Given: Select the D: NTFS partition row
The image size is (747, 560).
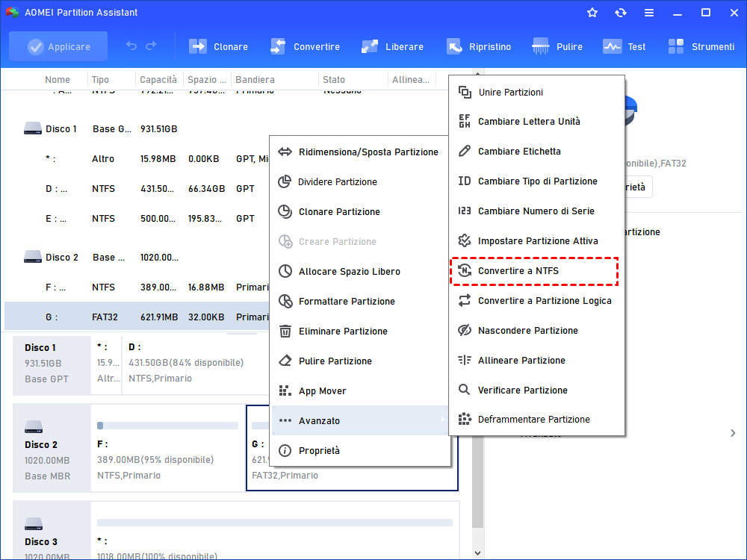Looking at the screenshot, I should point(137,189).
